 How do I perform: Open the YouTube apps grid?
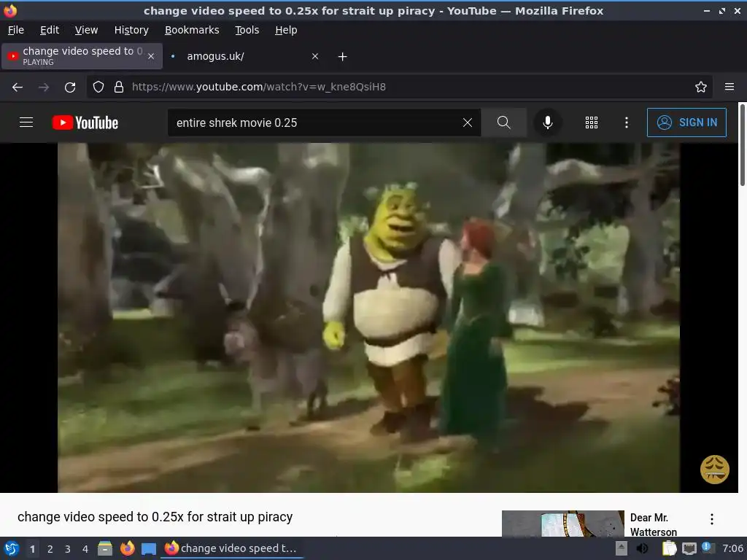pos(591,122)
